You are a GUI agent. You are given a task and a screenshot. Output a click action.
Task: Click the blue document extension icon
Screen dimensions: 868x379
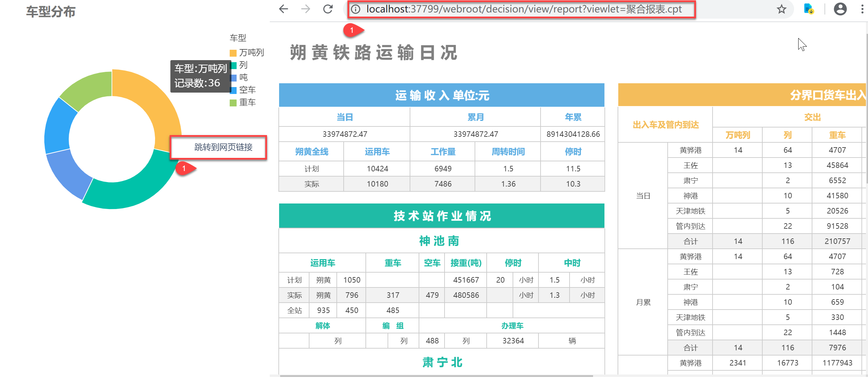[808, 9]
